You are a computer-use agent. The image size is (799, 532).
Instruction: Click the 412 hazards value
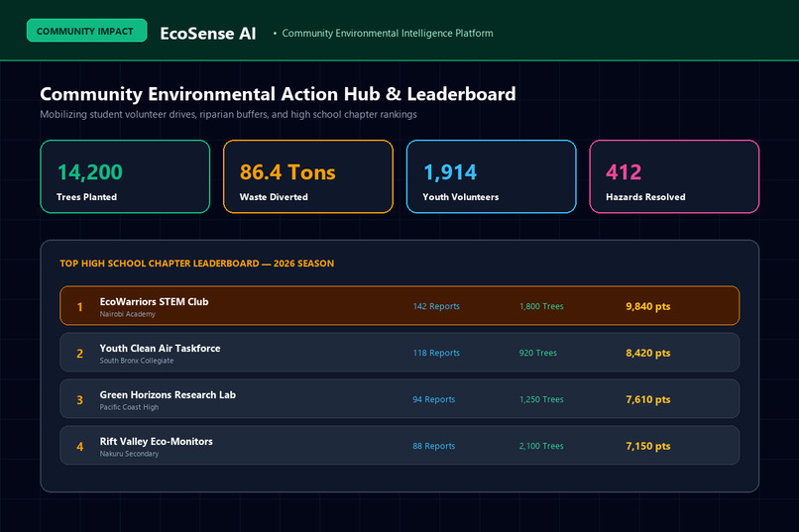tap(624, 172)
